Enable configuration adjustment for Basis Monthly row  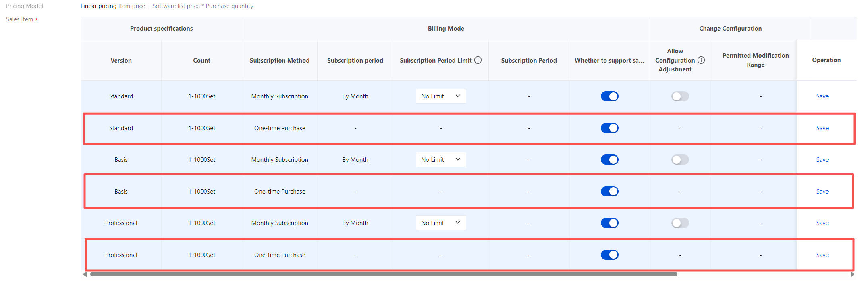[680, 160]
